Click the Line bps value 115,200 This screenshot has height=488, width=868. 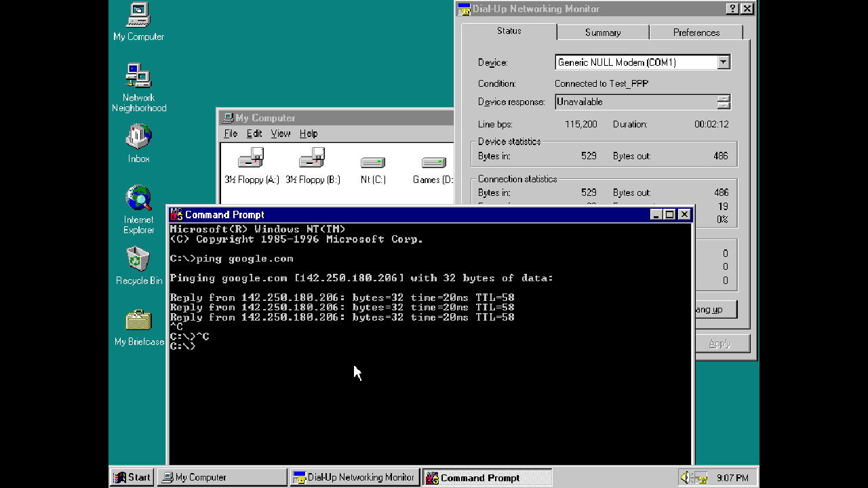[x=581, y=124]
